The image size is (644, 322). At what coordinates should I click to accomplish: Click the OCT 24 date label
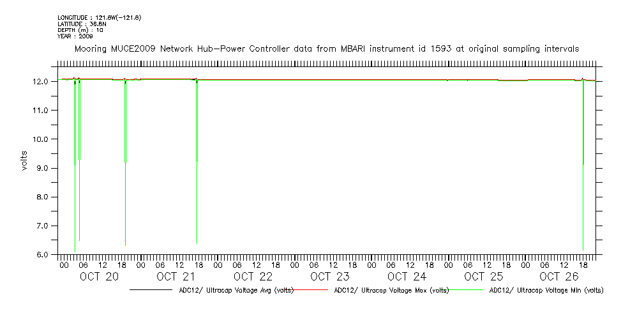point(407,277)
